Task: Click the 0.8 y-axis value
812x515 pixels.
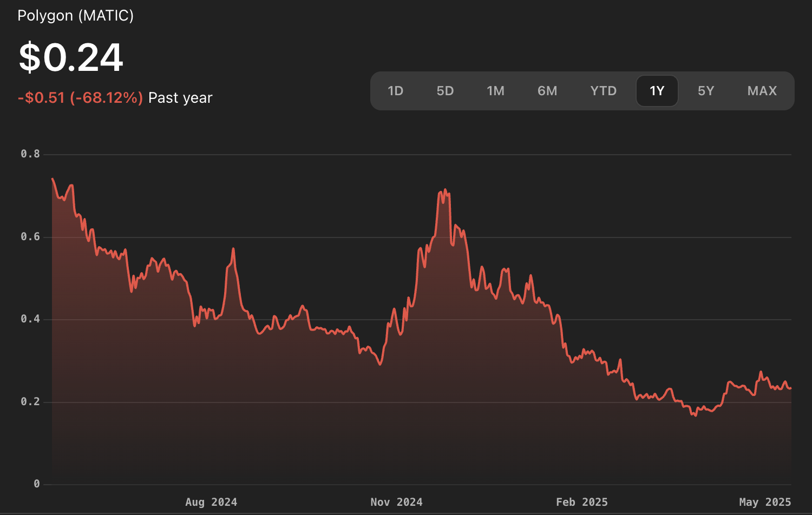Action: point(31,154)
